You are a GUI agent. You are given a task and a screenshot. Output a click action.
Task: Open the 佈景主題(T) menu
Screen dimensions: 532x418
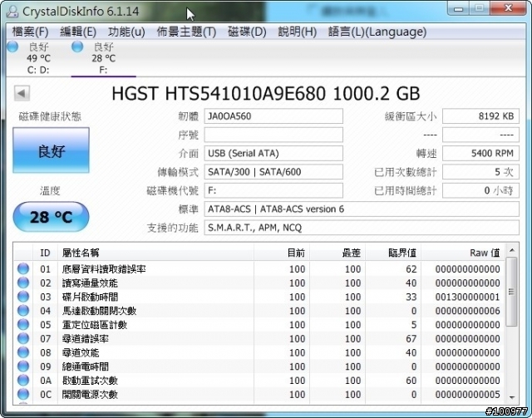click(x=186, y=32)
